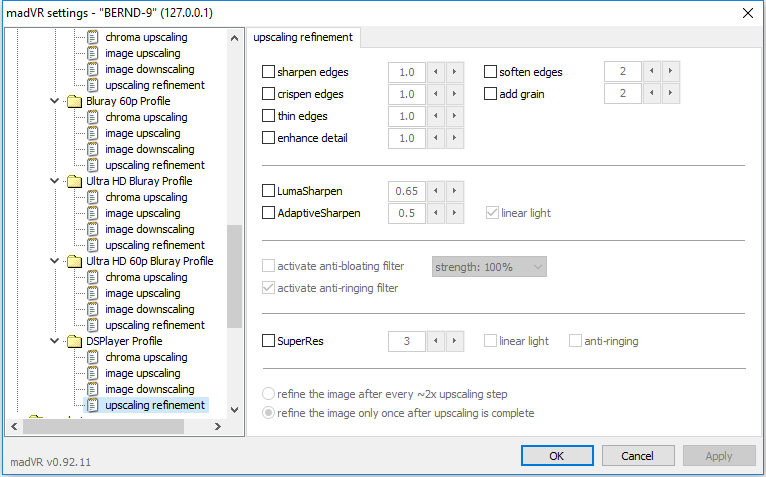Click page icon of image downscaling under Ultra HD Bluray Profile
The height and width of the screenshot is (477, 766).
(92, 229)
